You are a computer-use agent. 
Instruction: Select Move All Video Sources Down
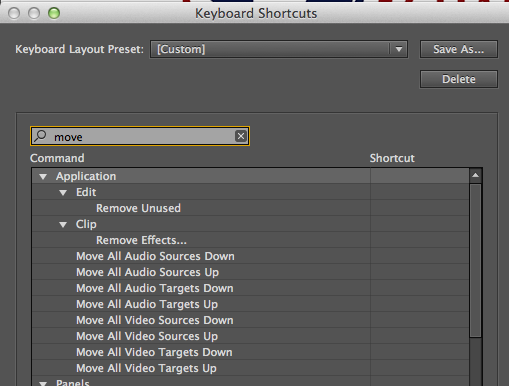(x=155, y=320)
